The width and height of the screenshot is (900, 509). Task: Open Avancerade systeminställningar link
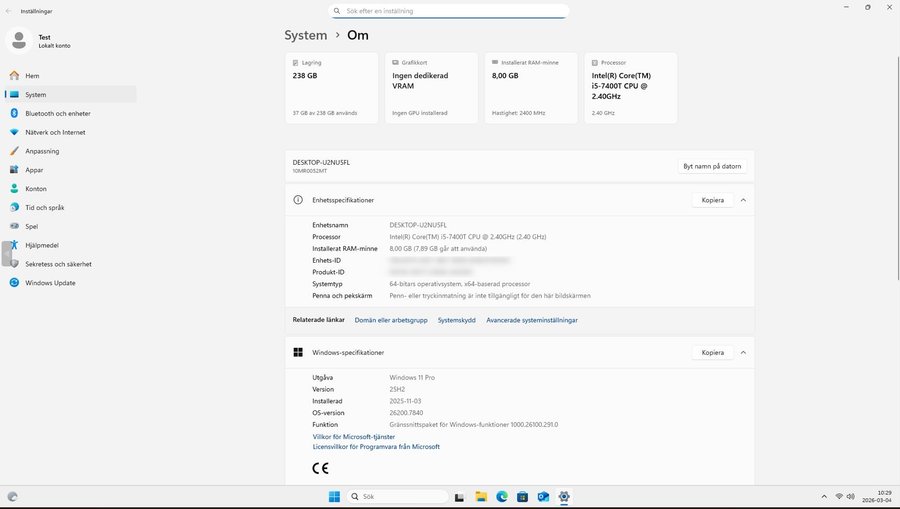(x=531, y=320)
